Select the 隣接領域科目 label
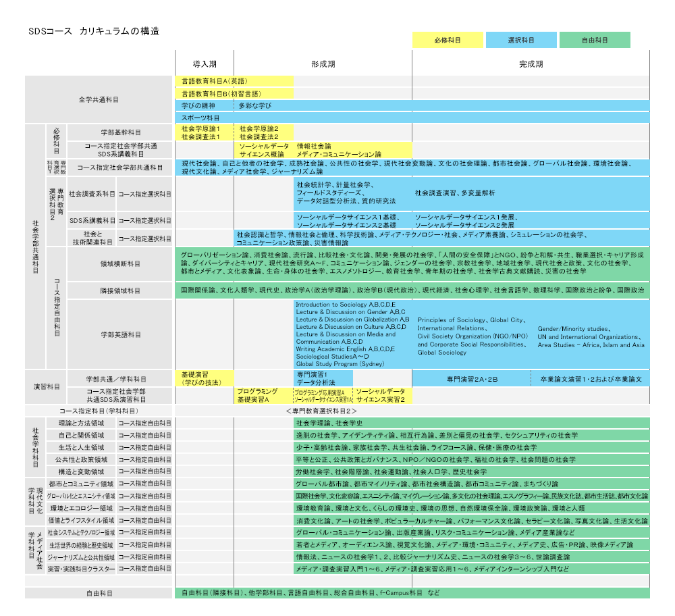The height and width of the screenshot is (616, 675). [x=120, y=290]
